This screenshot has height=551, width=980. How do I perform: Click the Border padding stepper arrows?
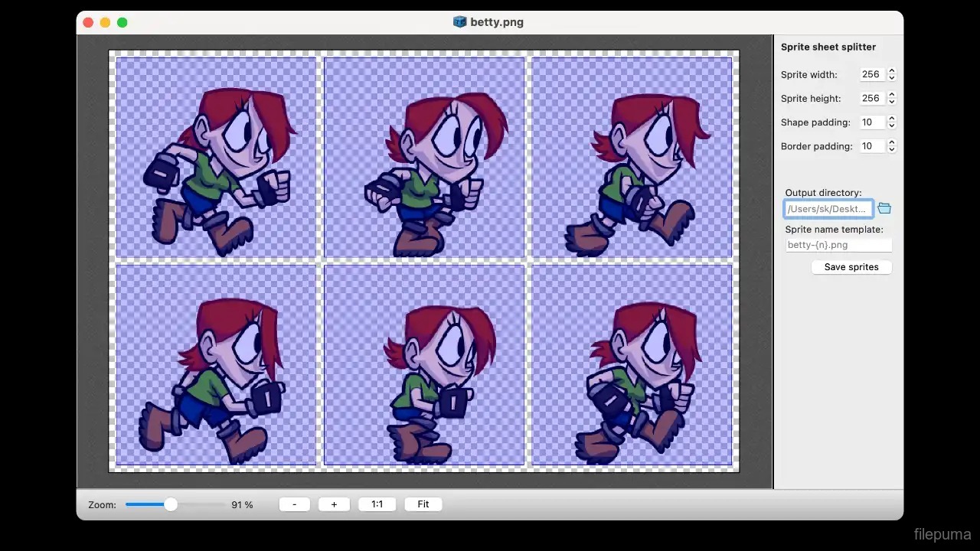click(892, 146)
